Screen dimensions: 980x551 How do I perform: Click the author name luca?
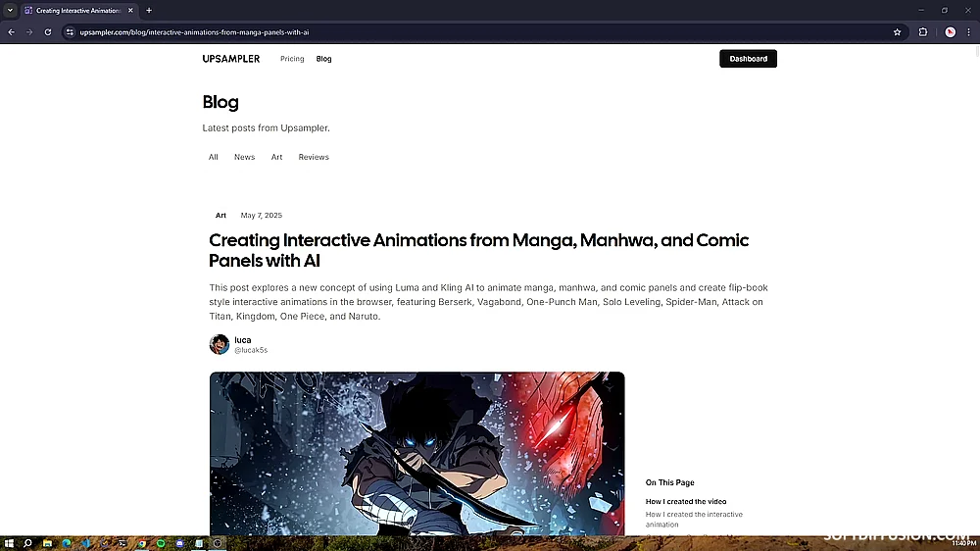click(242, 339)
